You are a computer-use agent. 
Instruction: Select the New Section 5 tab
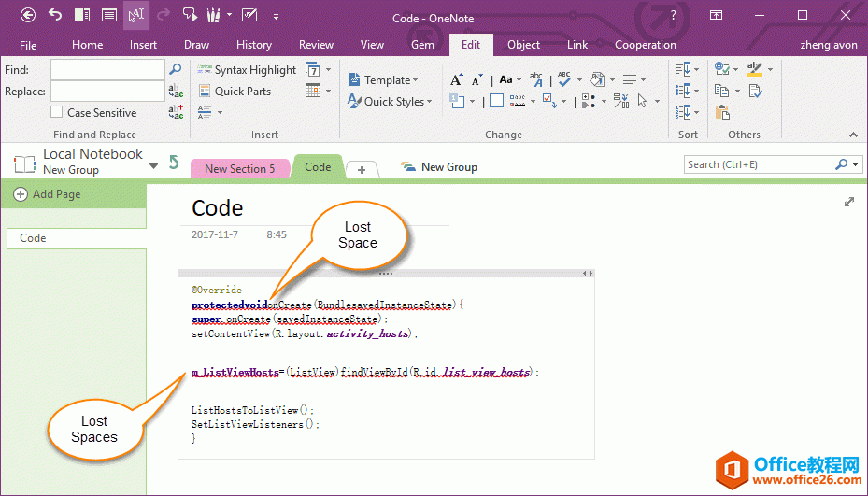[240, 169]
